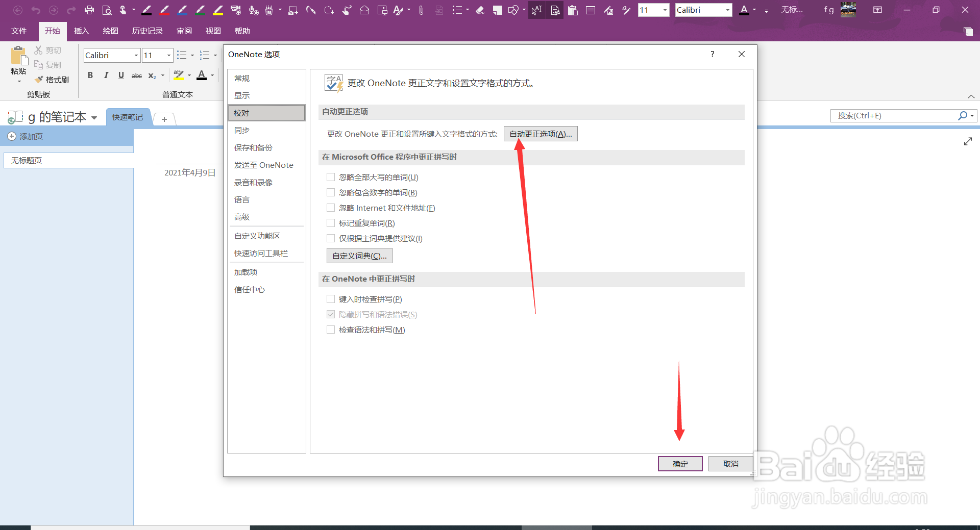Open search scope dropdown beside search box

coord(972,116)
